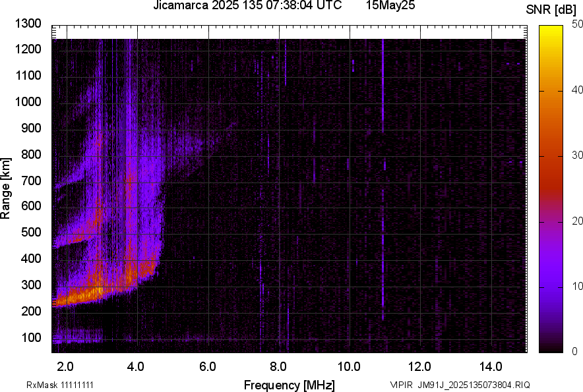Click the 'RxMask 11111111' footer text
583x392 pixels.
[x=60, y=385]
